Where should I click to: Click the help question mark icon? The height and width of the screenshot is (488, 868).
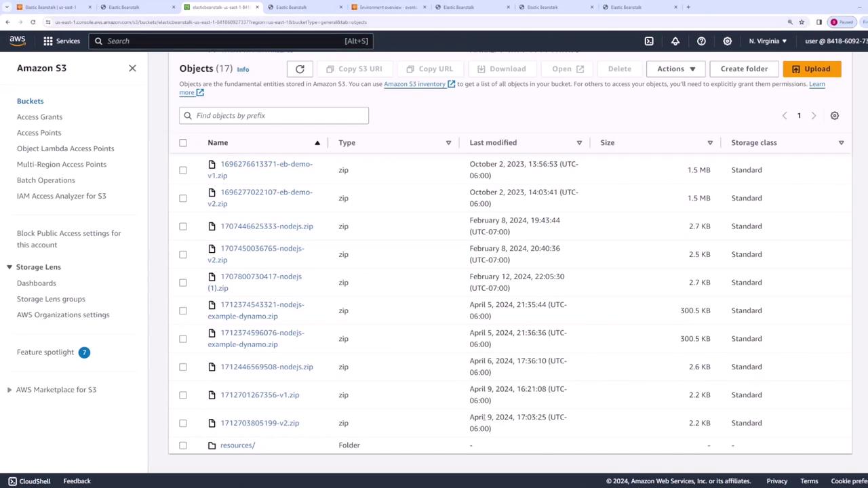pyautogui.click(x=701, y=41)
